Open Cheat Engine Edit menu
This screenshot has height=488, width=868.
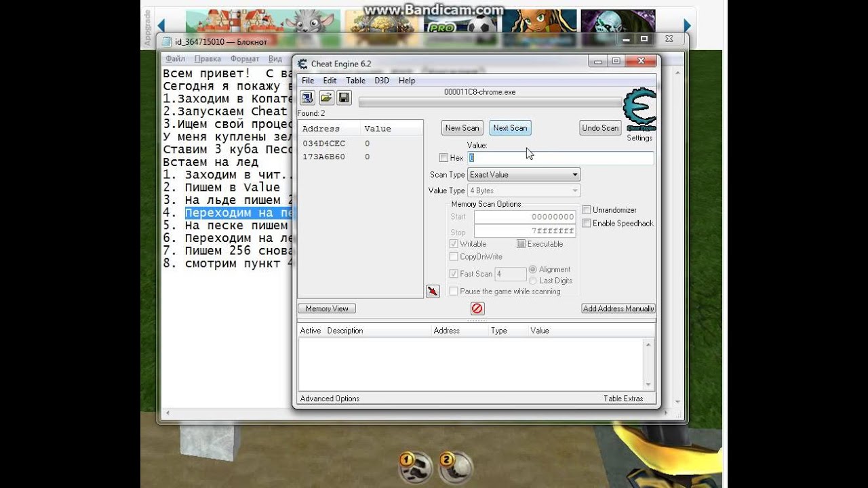[330, 81]
